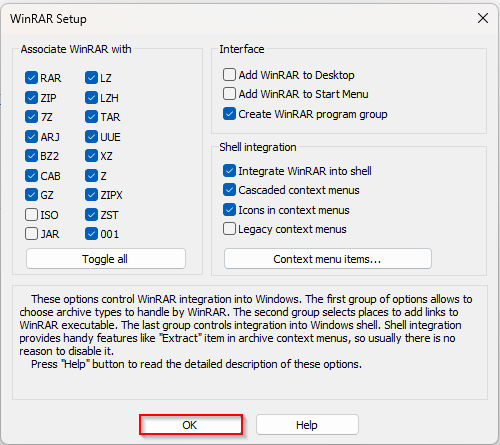The width and height of the screenshot is (500, 445).
Task: Toggle Cascaded context menus option
Action: point(229,190)
